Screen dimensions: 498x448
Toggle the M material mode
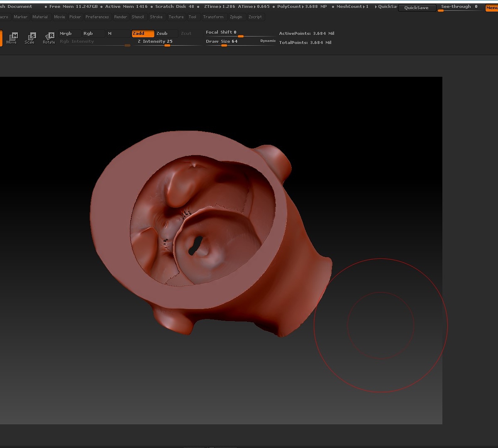118,34
